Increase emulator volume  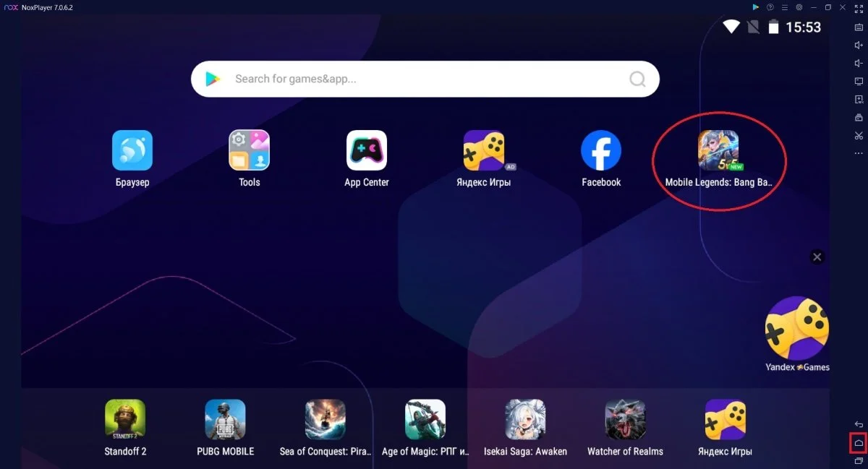(x=859, y=45)
